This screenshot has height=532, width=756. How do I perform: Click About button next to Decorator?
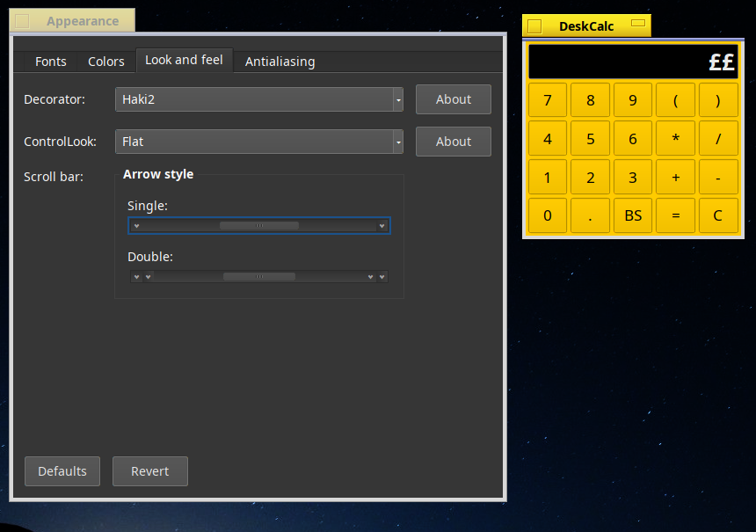pyautogui.click(x=454, y=99)
